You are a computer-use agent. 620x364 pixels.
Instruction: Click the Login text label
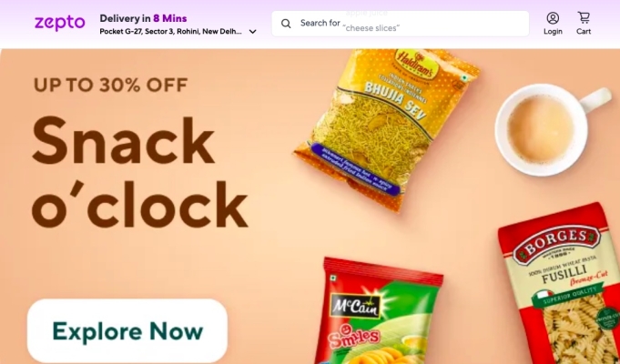tap(553, 32)
